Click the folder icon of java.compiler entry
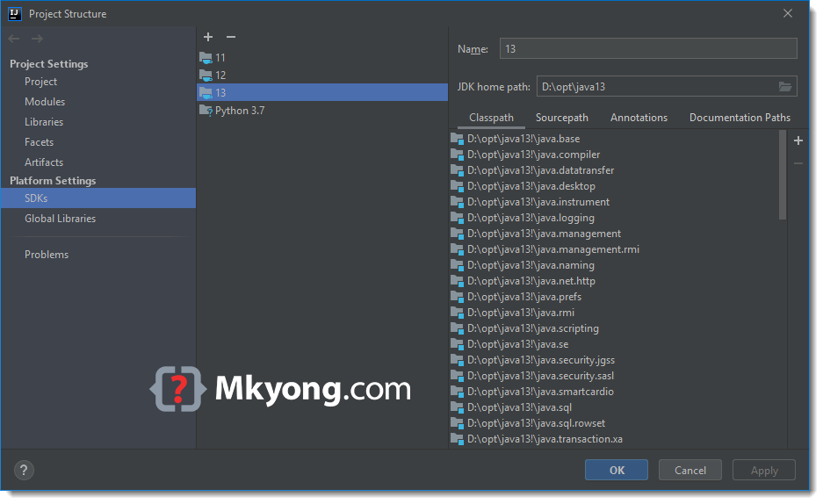 coord(457,155)
